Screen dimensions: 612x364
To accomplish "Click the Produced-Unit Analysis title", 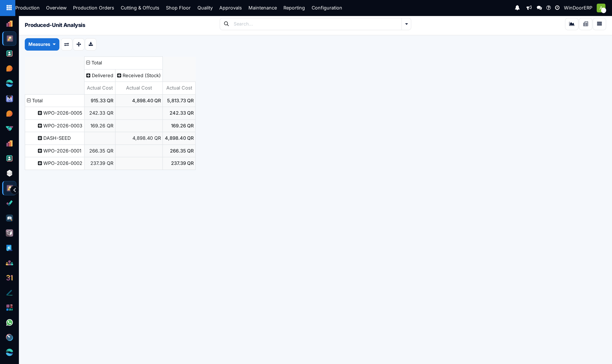I will click(x=55, y=25).
